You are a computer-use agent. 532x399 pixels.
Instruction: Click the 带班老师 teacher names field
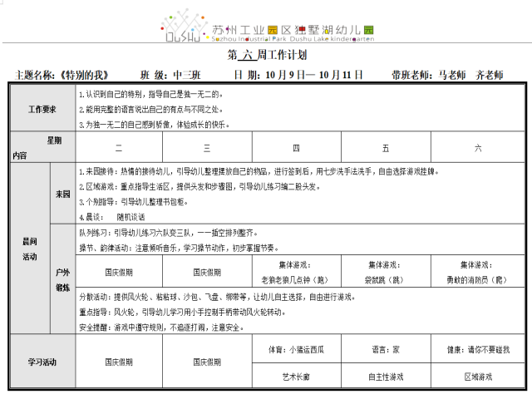pos(446,75)
